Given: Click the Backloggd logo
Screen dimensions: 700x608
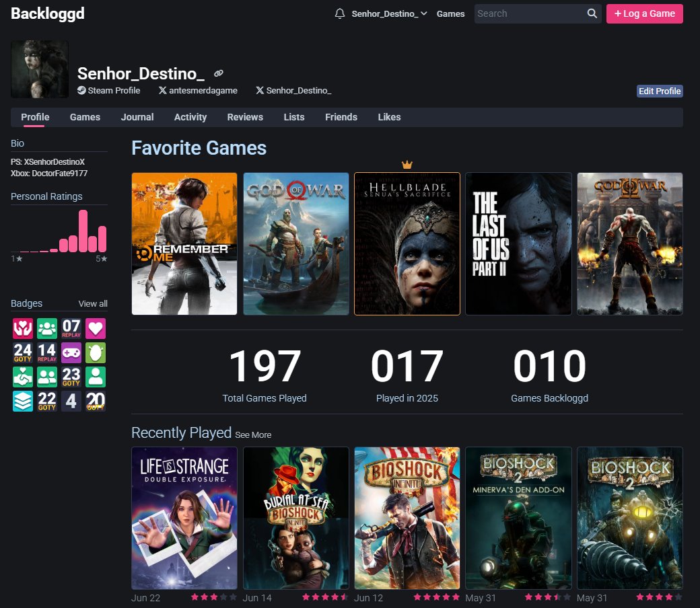Looking at the screenshot, I should pyautogui.click(x=47, y=13).
